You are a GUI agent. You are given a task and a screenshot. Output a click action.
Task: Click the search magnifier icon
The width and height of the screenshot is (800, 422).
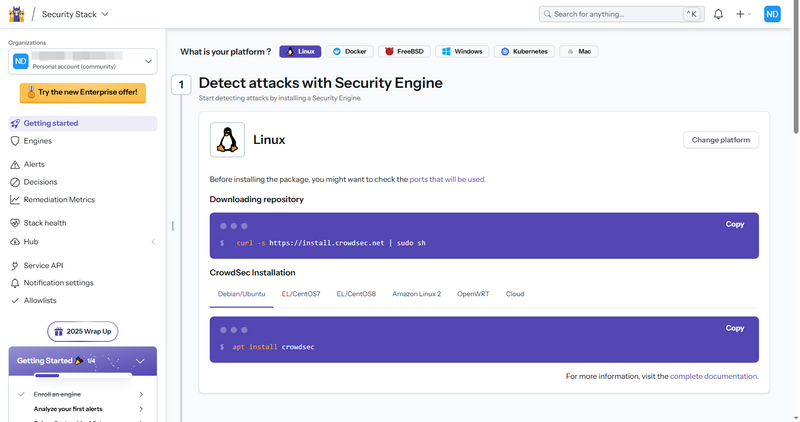tap(547, 14)
